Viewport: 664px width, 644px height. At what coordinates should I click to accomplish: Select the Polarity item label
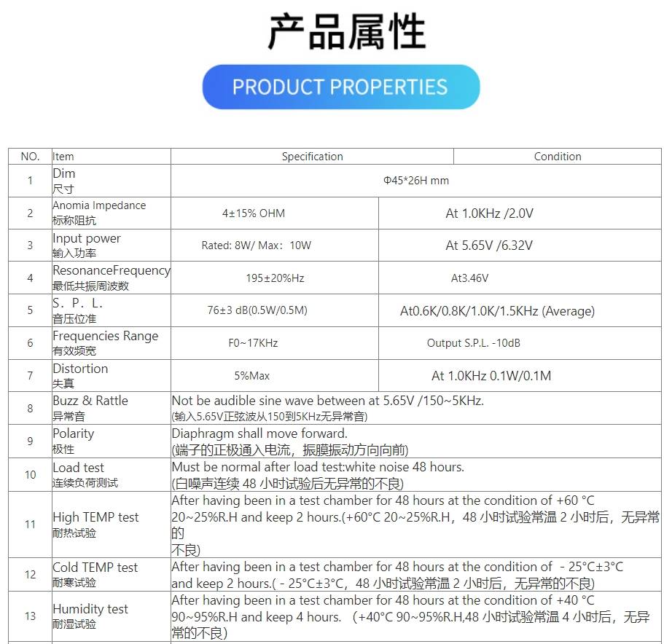pos(73,433)
